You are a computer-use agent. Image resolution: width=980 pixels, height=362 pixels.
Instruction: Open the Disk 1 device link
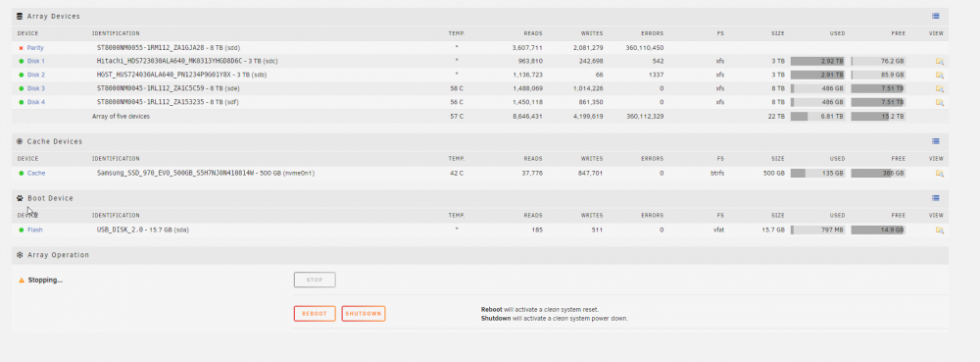(x=35, y=61)
